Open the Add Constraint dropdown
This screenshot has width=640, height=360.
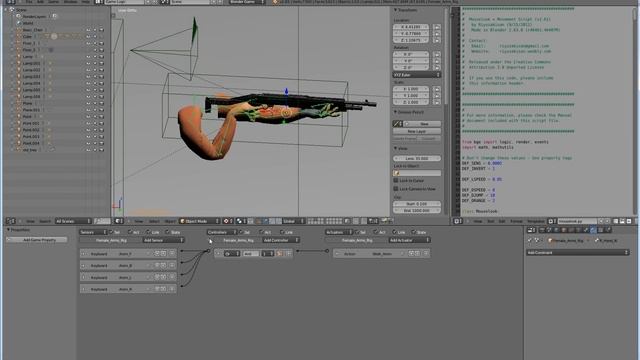pyautogui.click(x=578, y=253)
